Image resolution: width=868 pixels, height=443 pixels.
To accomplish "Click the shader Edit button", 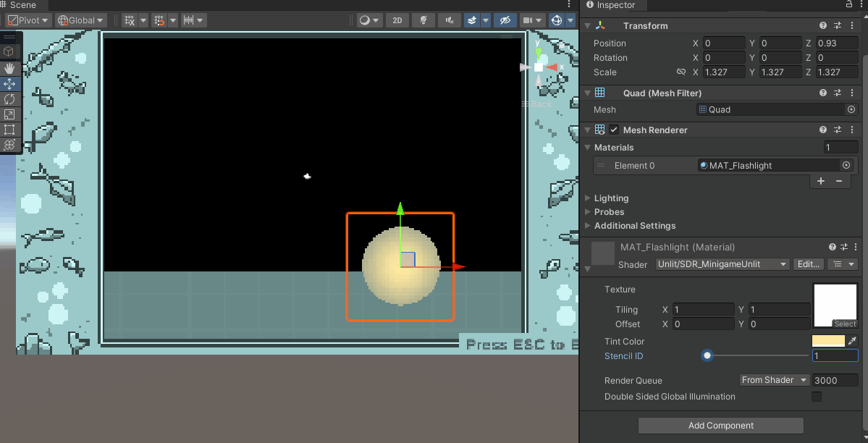I will [808, 264].
